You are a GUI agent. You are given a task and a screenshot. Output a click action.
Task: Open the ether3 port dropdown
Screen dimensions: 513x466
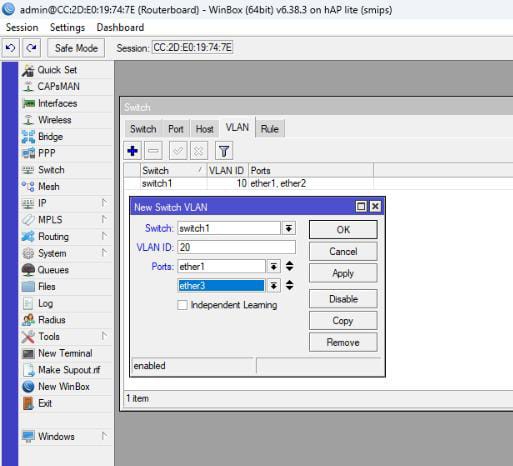[x=274, y=286]
